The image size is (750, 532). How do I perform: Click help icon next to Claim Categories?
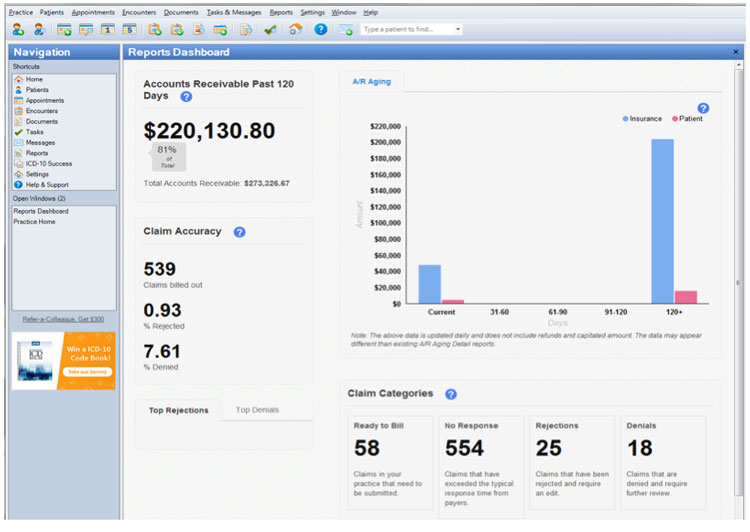point(451,394)
